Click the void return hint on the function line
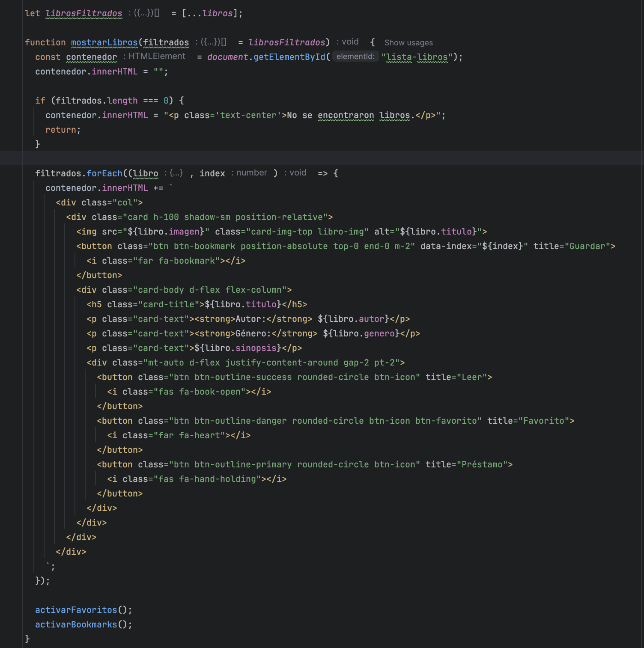The image size is (644, 648). pos(350,42)
